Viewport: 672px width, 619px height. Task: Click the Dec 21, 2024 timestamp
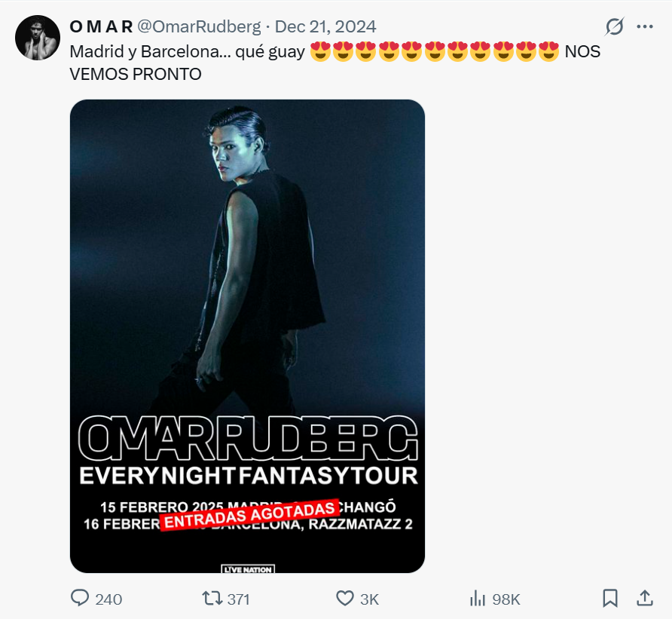pos(325,27)
